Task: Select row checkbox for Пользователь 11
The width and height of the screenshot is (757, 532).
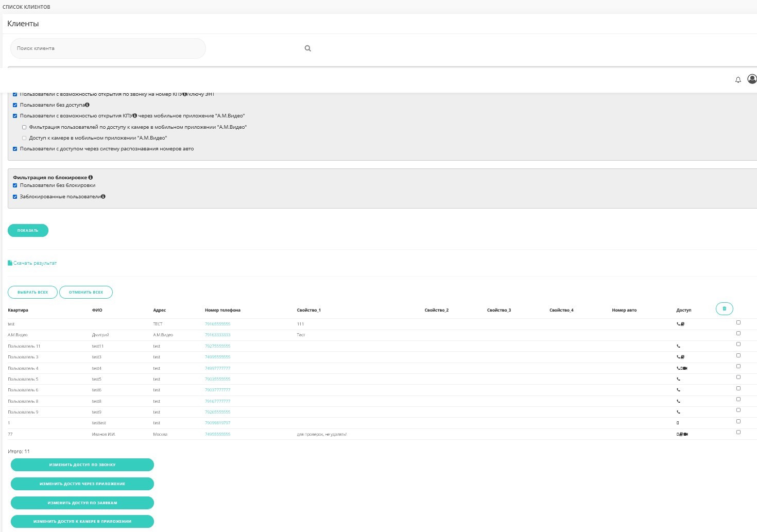Action: pyautogui.click(x=738, y=344)
